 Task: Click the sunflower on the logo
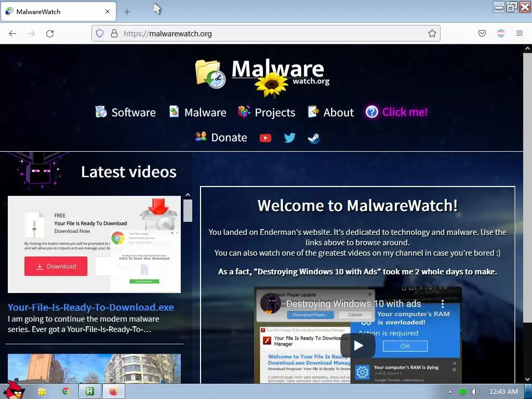271,84
